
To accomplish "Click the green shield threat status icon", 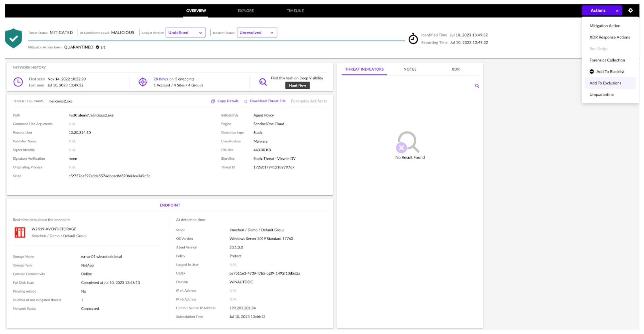I will [14, 38].
